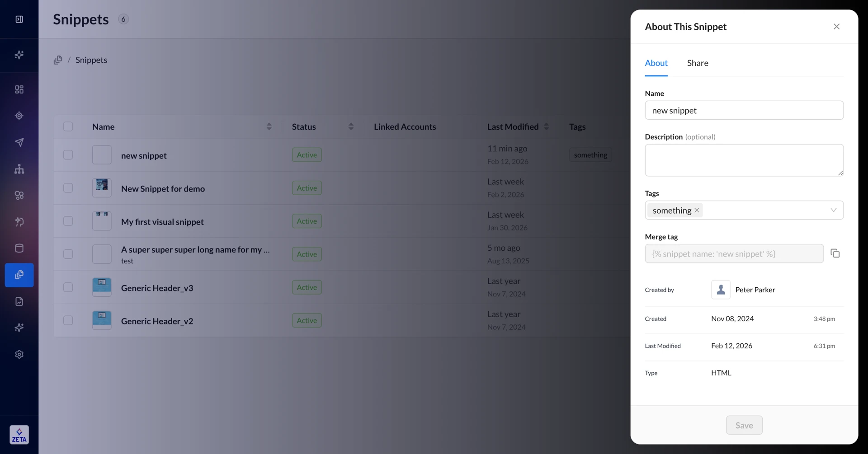Switch to the Share tab
The height and width of the screenshot is (454, 868).
point(697,63)
